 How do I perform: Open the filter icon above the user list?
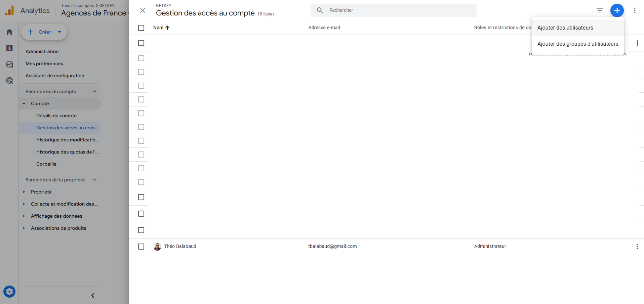[x=600, y=10]
